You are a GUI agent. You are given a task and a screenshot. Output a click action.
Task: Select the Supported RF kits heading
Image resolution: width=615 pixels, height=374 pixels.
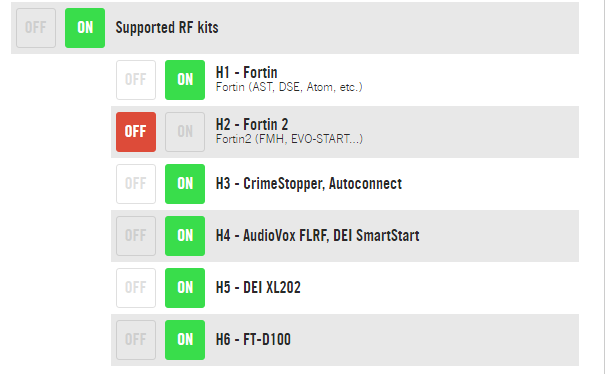click(167, 27)
